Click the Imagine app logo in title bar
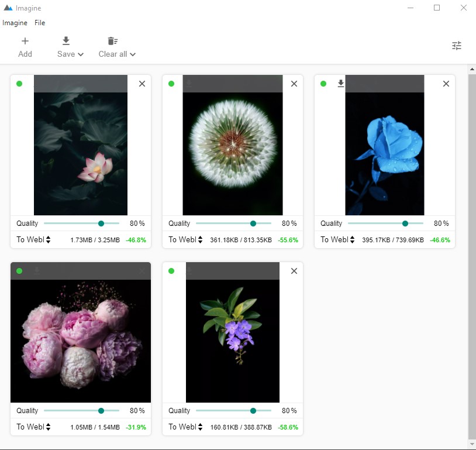 pyautogui.click(x=8, y=8)
